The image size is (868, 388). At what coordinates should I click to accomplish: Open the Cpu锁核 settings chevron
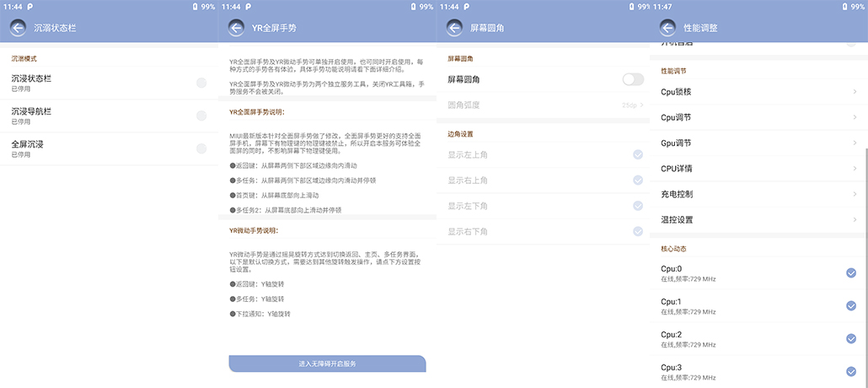pos(854,91)
